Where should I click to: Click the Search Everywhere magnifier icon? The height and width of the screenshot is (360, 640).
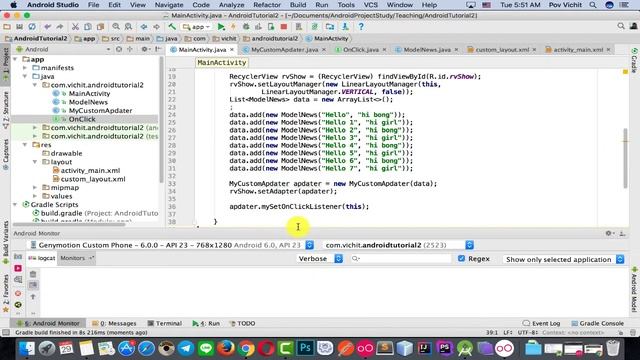coord(621,26)
